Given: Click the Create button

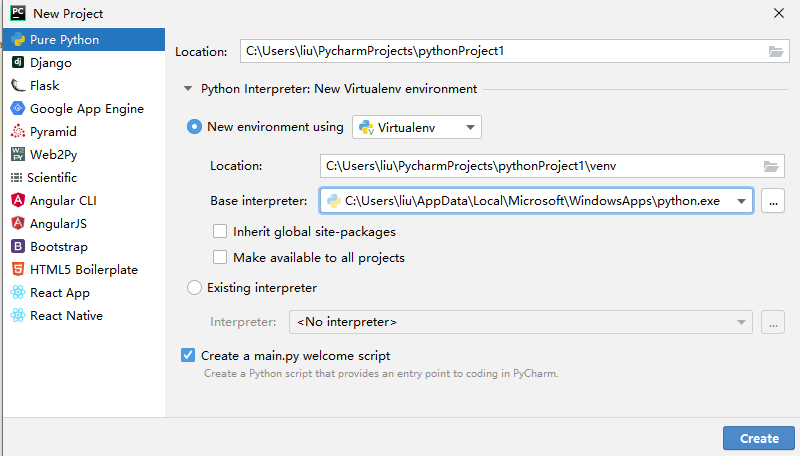Looking at the screenshot, I should [x=759, y=438].
